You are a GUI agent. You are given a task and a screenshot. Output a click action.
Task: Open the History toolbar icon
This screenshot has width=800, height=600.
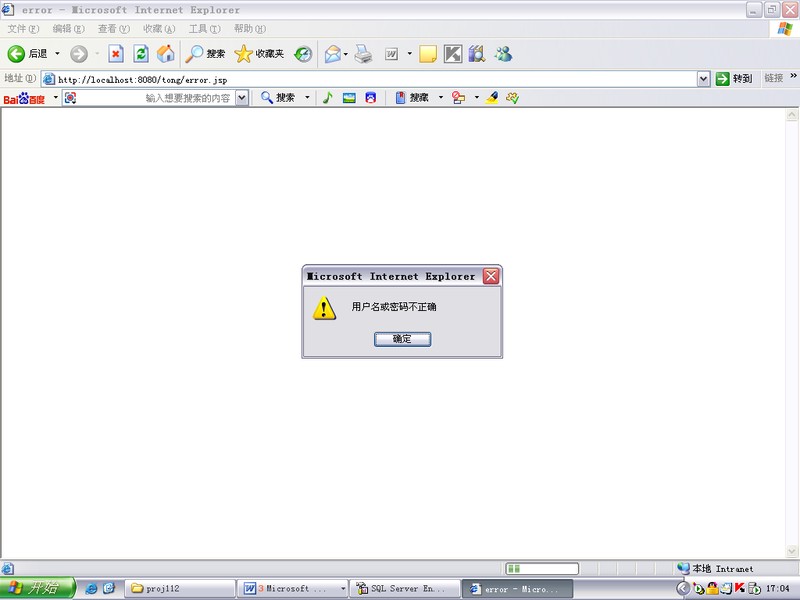point(303,54)
